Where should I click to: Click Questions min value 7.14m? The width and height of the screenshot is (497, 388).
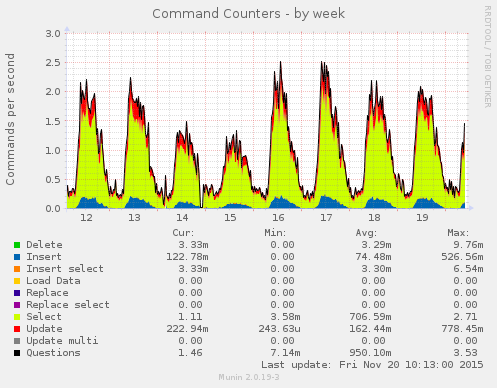pyautogui.click(x=285, y=353)
